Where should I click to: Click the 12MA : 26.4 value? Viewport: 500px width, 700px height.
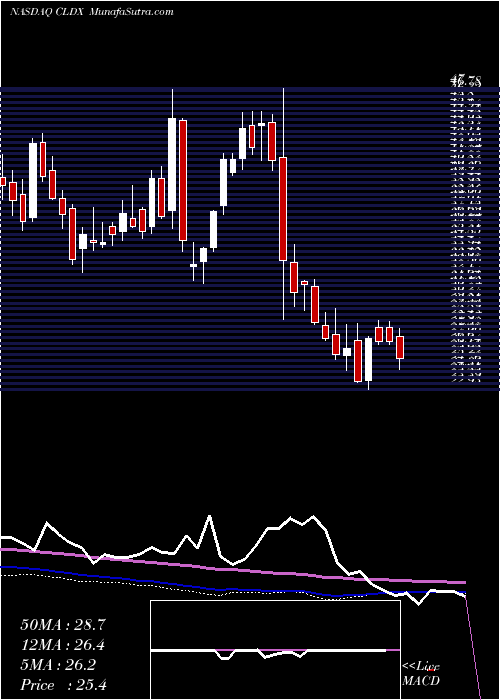coord(63,645)
